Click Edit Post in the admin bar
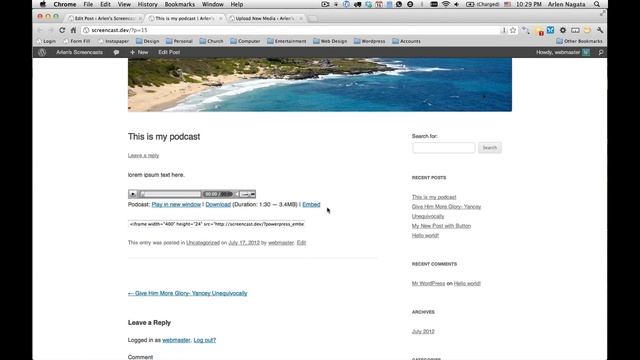The width and height of the screenshot is (640, 360). pos(169,52)
